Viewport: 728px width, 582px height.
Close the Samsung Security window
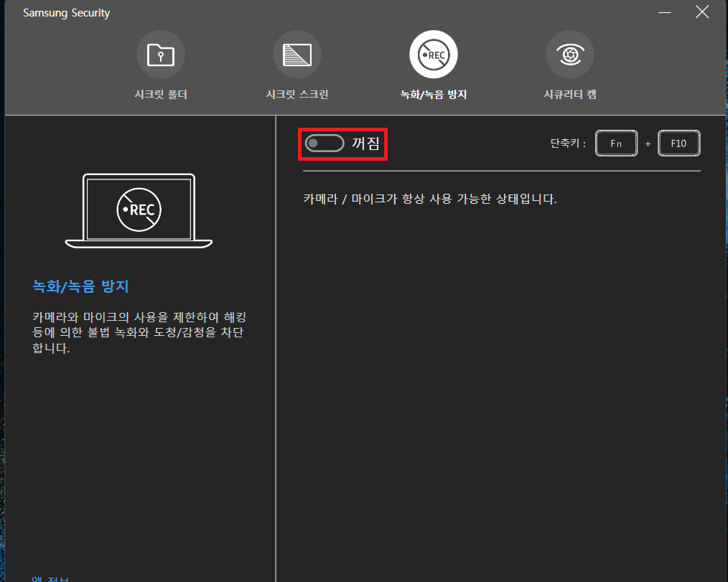coord(702,12)
